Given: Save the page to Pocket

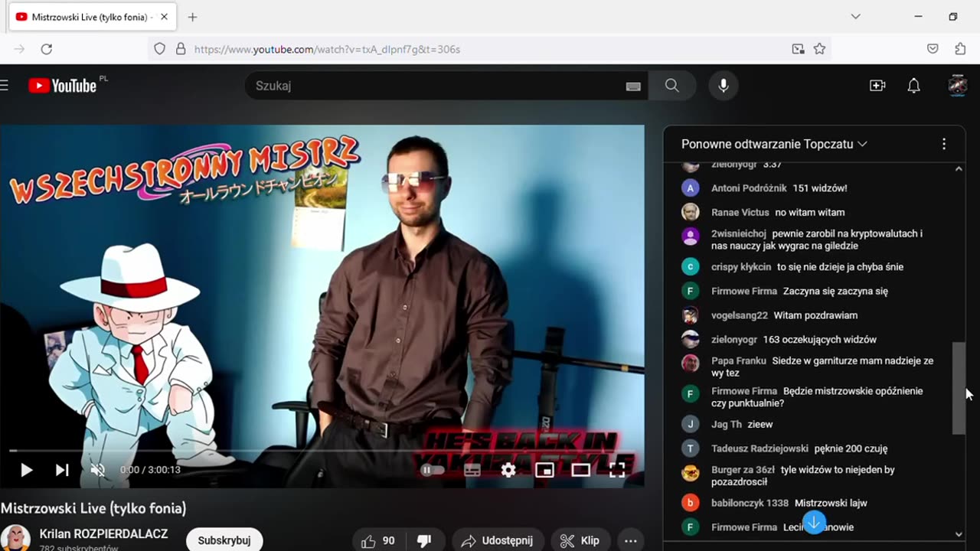Looking at the screenshot, I should pyautogui.click(x=933, y=49).
